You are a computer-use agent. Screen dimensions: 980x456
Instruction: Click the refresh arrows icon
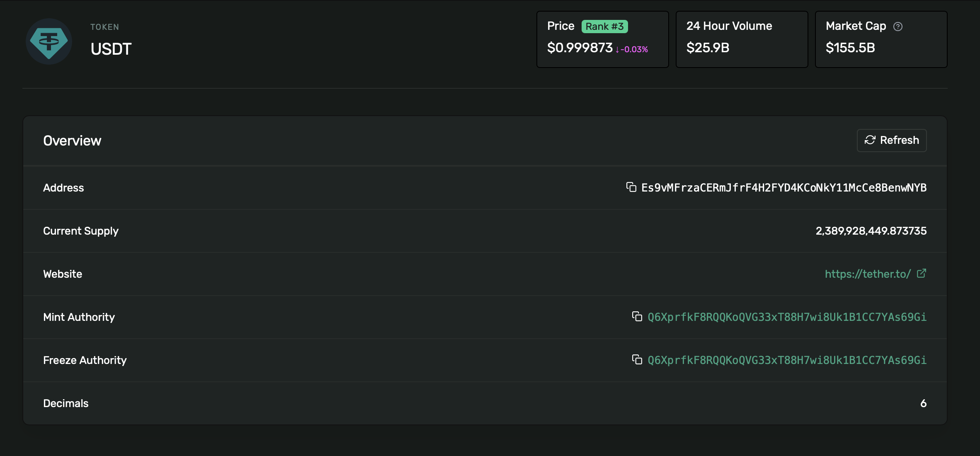(869, 140)
